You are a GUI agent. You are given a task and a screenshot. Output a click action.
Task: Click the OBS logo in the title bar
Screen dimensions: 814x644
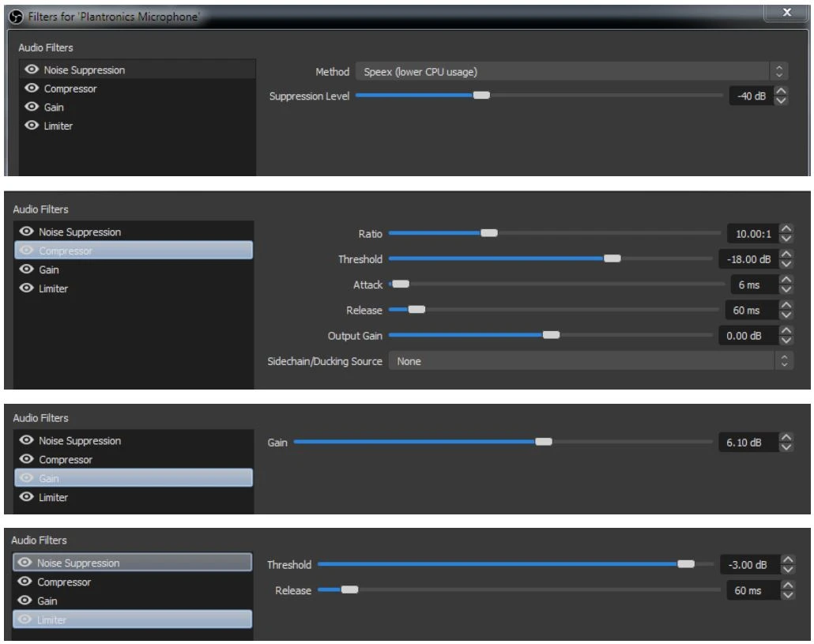coord(17,15)
